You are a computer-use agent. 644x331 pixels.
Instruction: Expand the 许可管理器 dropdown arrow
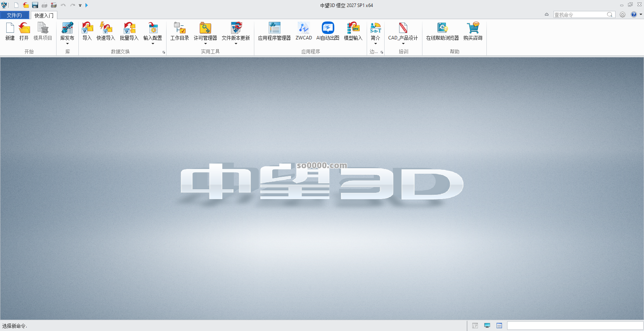pyautogui.click(x=205, y=44)
